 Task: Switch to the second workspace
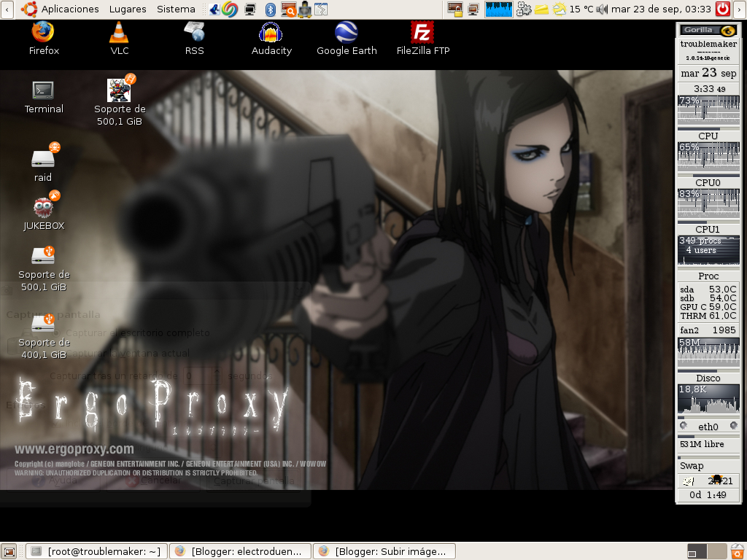(x=718, y=551)
